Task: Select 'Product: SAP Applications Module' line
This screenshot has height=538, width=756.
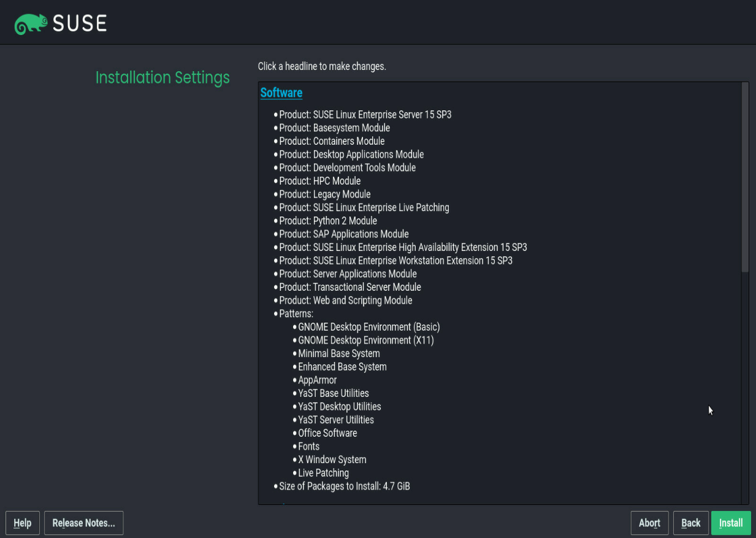Action: point(344,234)
